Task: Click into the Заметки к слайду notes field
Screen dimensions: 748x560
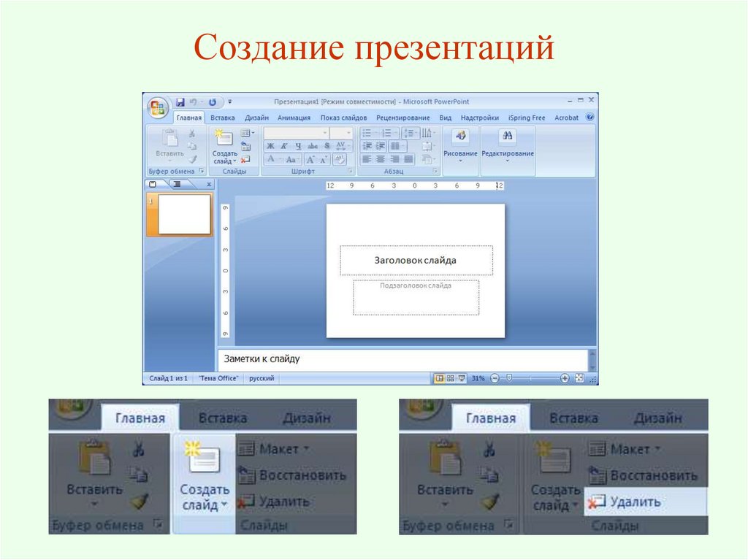Action: tap(403, 360)
